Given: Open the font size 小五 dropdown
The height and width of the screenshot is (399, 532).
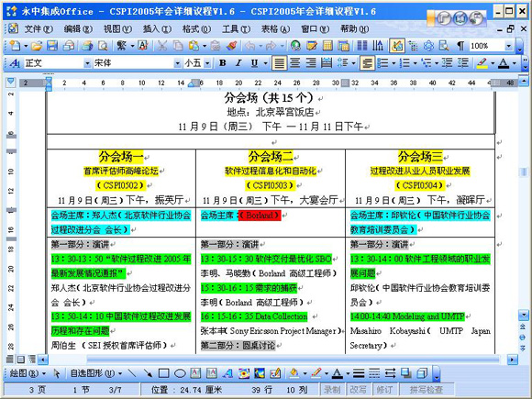Looking at the screenshot, I should point(207,63).
